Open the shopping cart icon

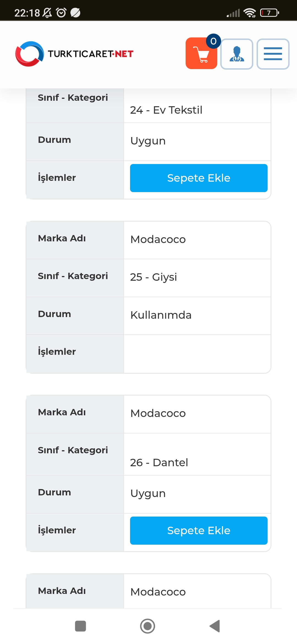201,53
